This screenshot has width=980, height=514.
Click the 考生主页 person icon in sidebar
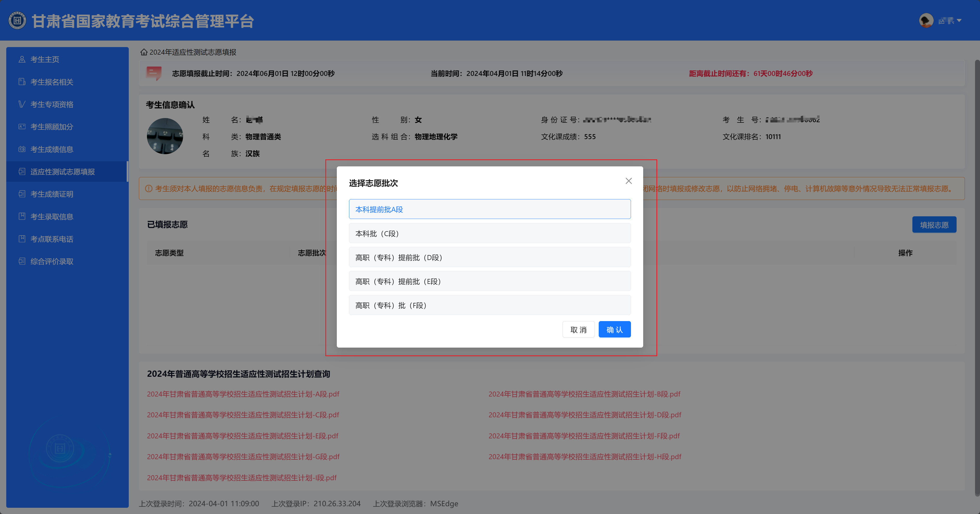pyautogui.click(x=22, y=59)
